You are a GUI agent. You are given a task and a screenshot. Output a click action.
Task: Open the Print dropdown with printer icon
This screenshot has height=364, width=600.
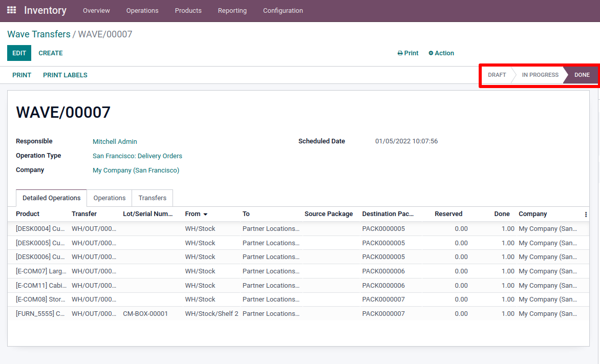point(408,53)
